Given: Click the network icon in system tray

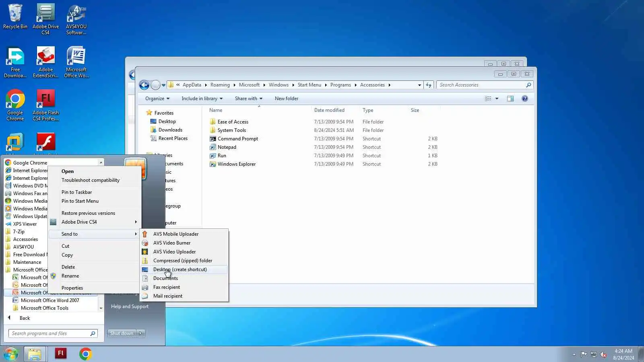Looking at the screenshot, I should 593,354.
